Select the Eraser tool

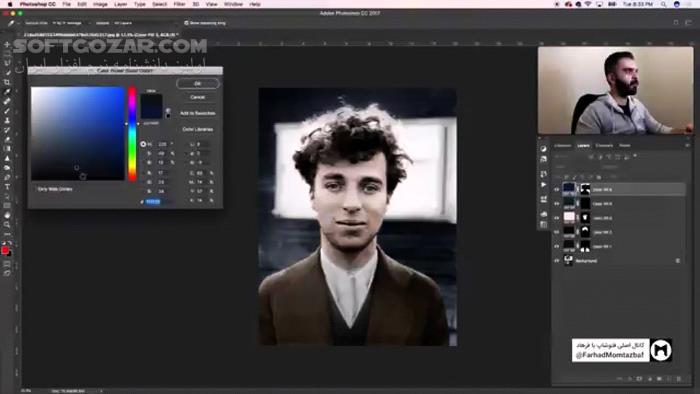pyautogui.click(x=7, y=139)
